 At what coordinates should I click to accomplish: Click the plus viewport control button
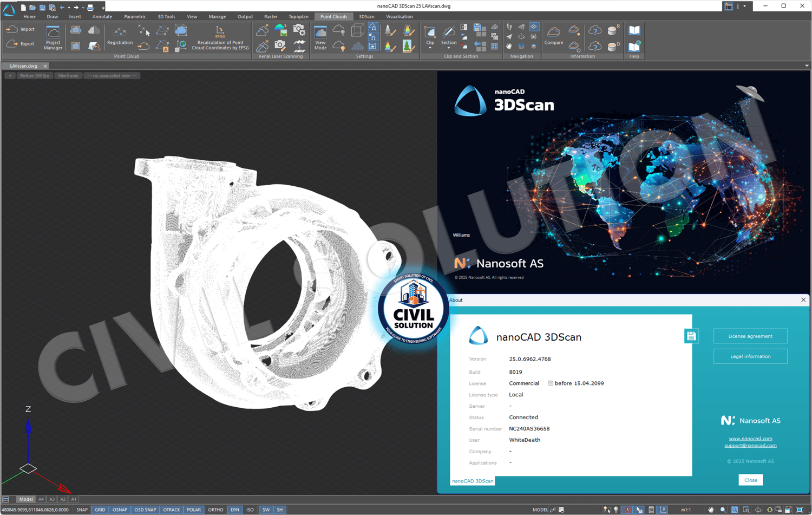coord(10,76)
